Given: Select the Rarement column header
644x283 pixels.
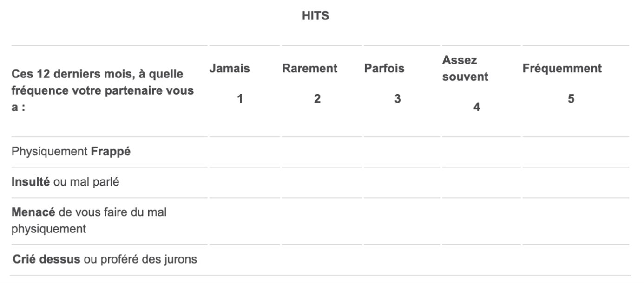Looking at the screenshot, I should pyautogui.click(x=309, y=69).
